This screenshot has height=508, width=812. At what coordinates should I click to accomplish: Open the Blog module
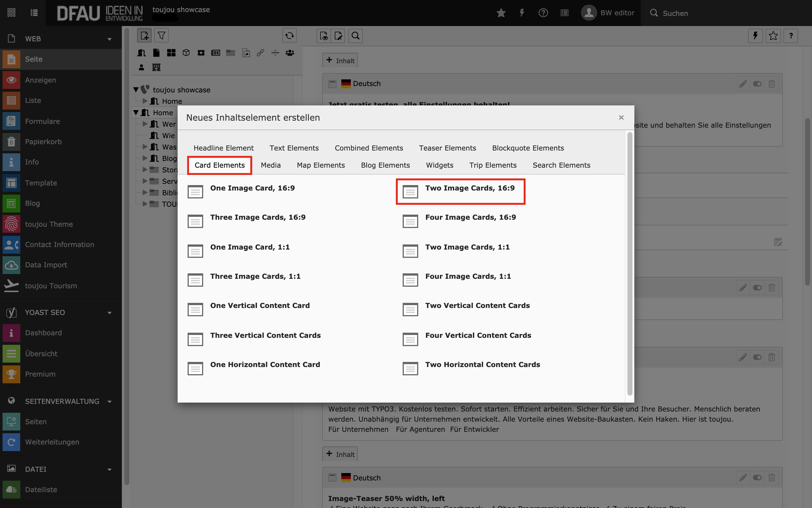coord(61,203)
